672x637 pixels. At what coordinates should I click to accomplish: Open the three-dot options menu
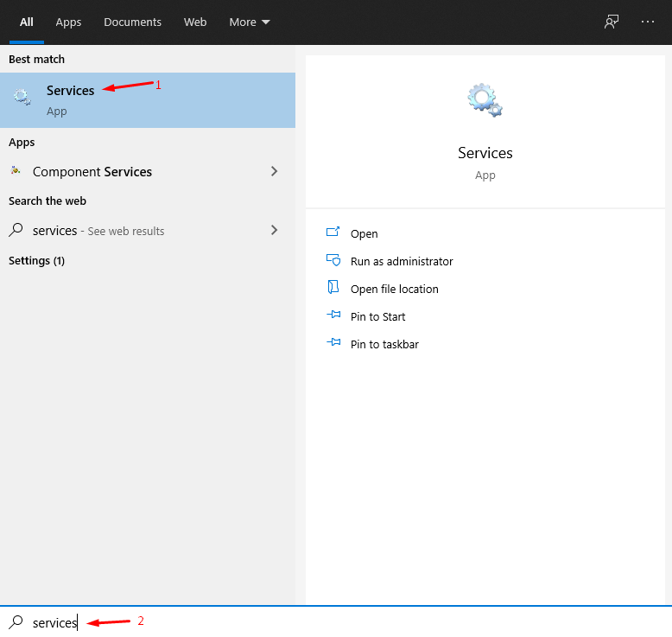(x=648, y=22)
